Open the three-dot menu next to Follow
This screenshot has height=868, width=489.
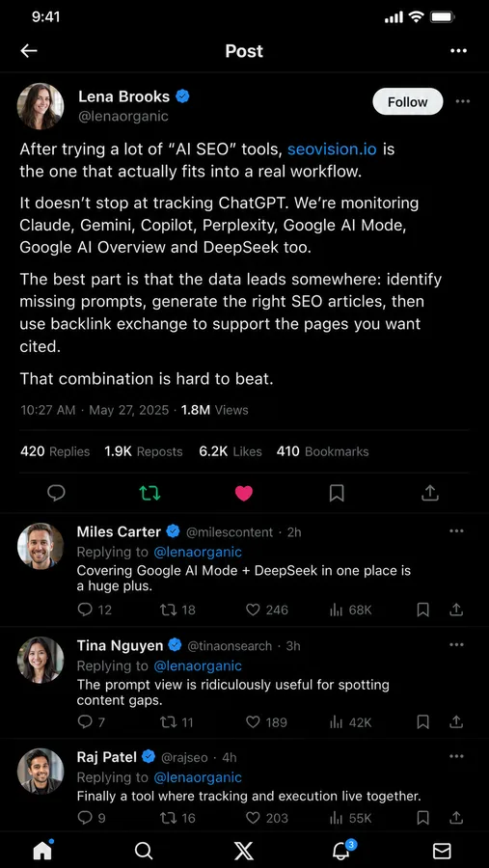point(462,101)
